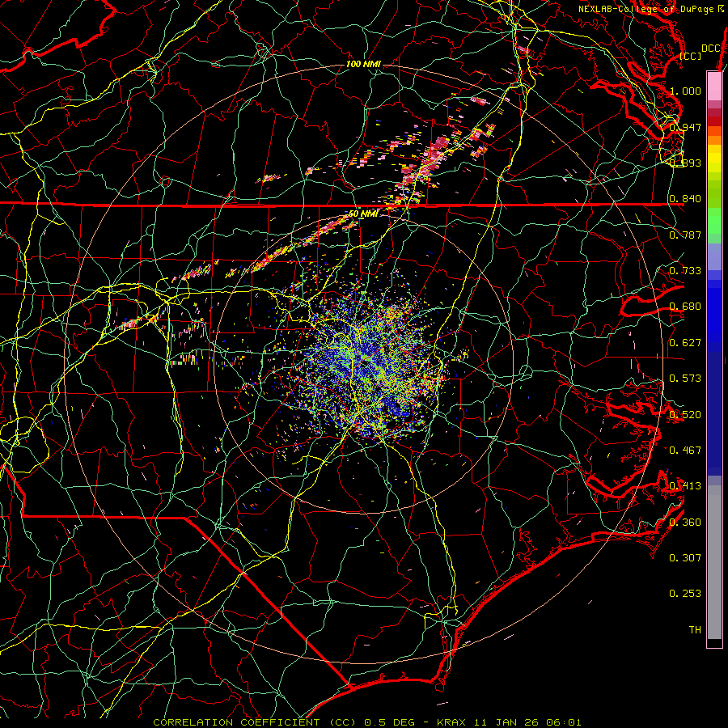Viewport: 728px width, 728px height.
Task: Select the 0.467 scale value
Action: coord(685,451)
